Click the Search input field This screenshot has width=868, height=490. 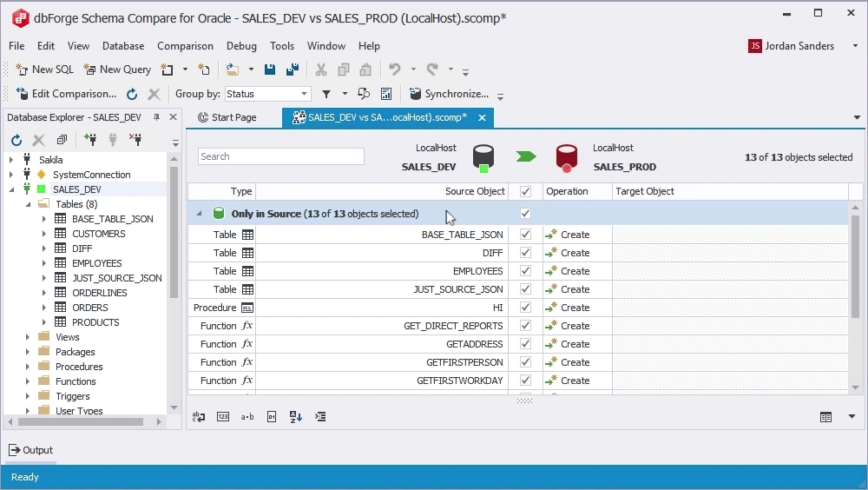[x=280, y=156]
